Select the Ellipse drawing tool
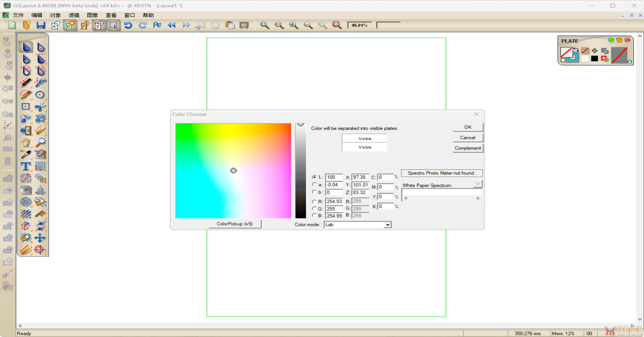This screenshot has height=337, width=644. point(40,95)
